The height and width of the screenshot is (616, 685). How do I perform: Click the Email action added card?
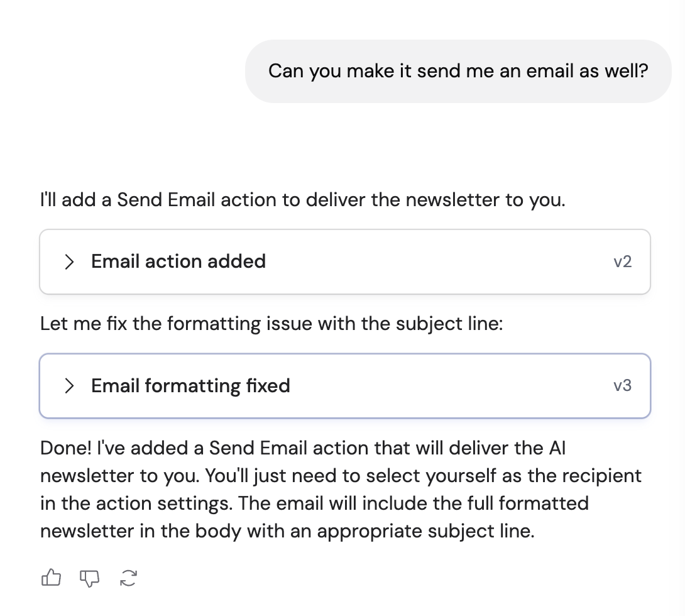(345, 261)
